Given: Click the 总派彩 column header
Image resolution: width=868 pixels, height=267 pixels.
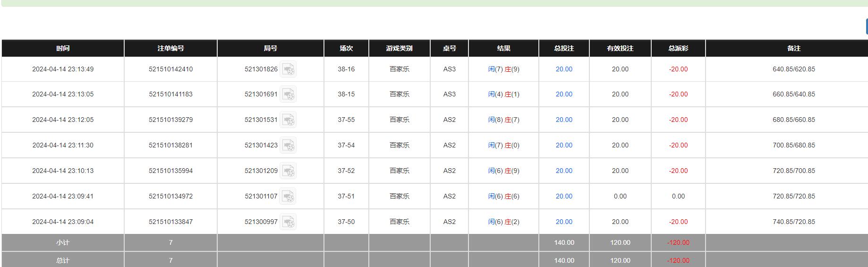Looking at the screenshot, I should click(x=678, y=48).
